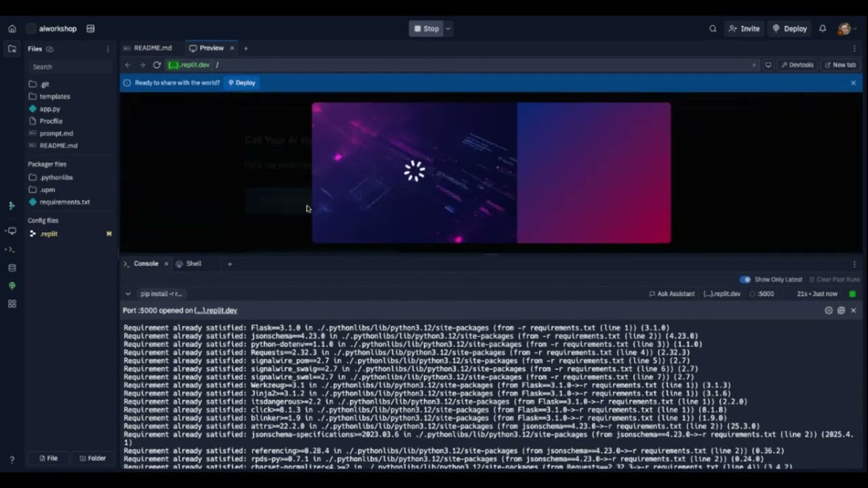The width and height of the screenshot is (868, 488).
Task: Click Clear Past Runs
Action: [x=833, y=279]
